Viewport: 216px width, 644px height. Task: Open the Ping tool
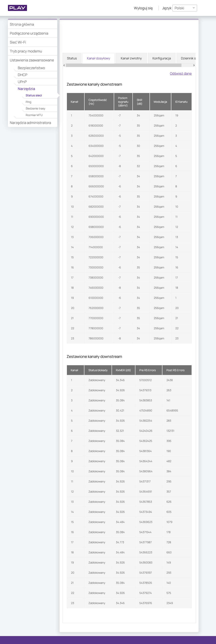coord(28,102)
